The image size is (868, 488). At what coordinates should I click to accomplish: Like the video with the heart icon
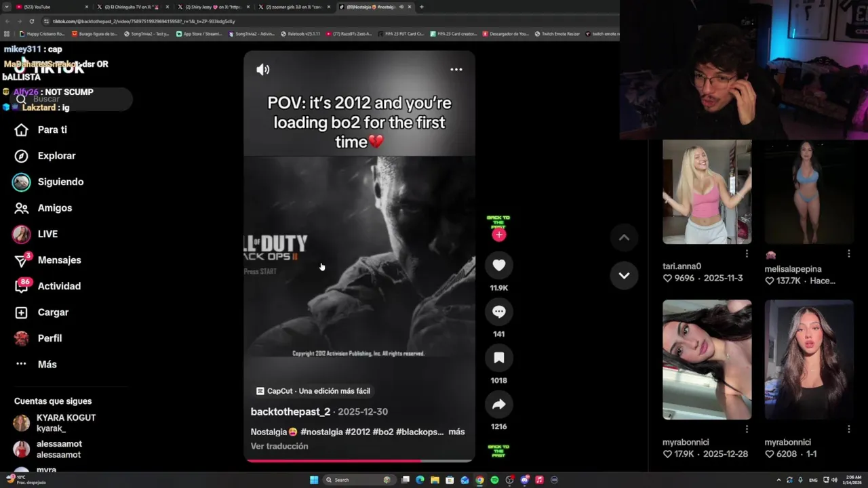point(499,265)
